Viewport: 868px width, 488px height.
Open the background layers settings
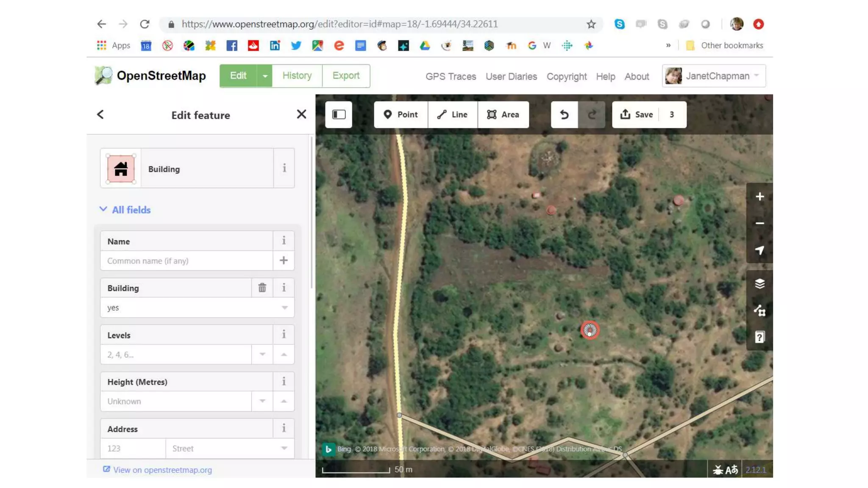(759, 283)
